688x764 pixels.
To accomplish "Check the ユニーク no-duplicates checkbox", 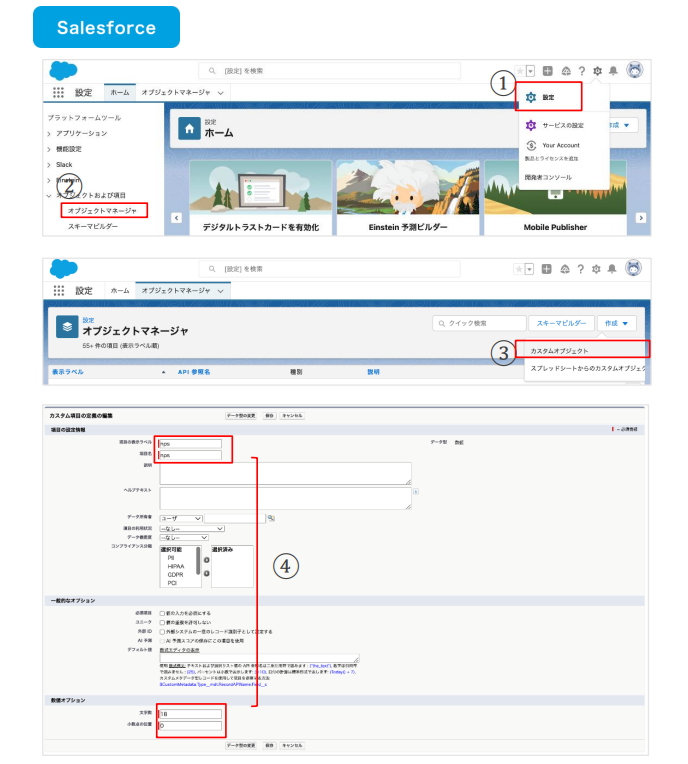I will click(x=162, y=623).
